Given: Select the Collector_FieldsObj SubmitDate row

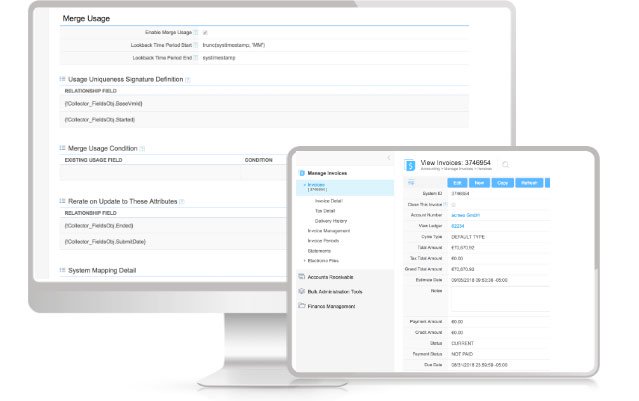Looking at the screenshot, I should pyautogui.click(x=174, y=242).
